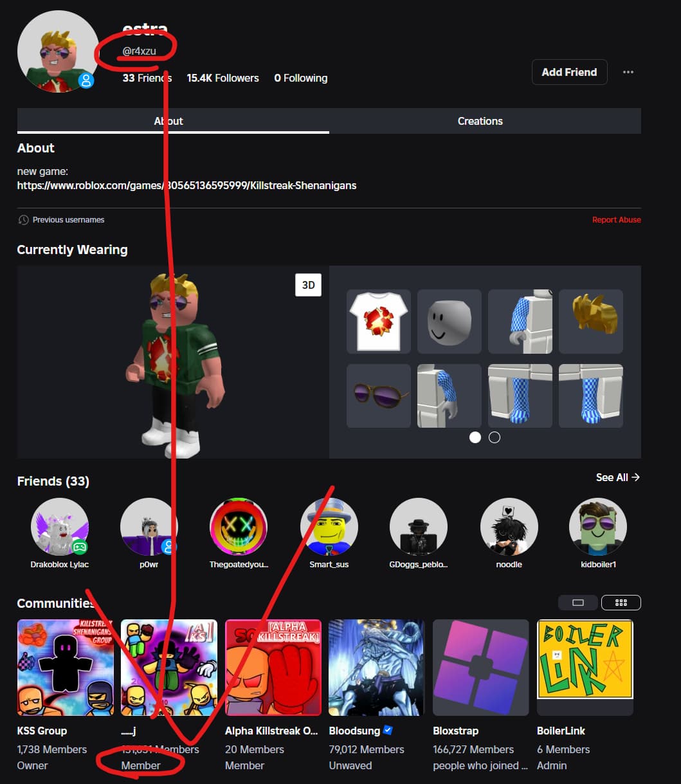Click the Friends (33) heading

[x=53, y=481]
